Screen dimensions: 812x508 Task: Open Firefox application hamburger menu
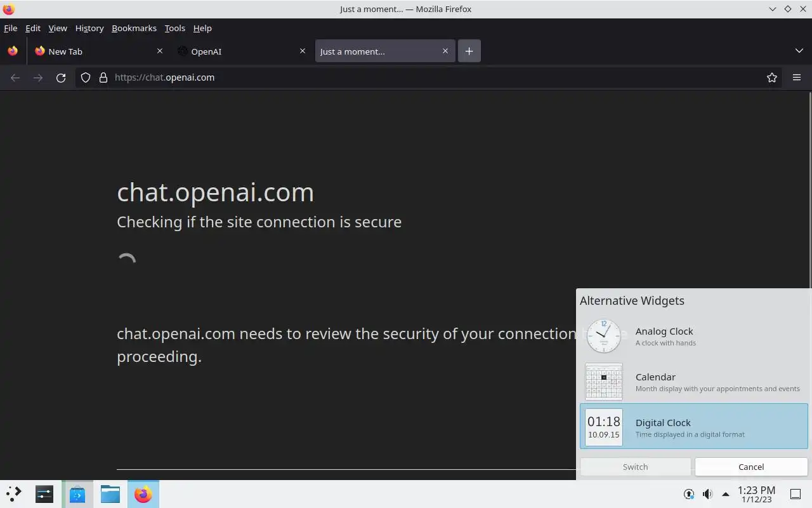pyautogui.click(x=797, y=77)
